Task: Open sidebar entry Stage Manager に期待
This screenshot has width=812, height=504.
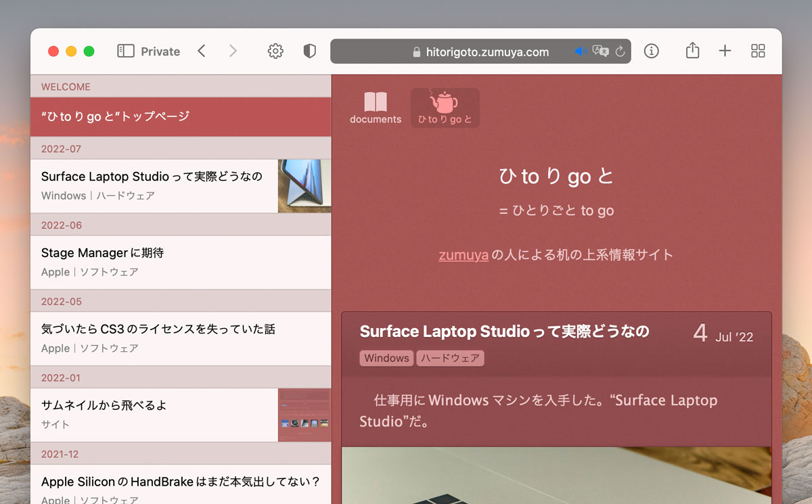Action: (x=181, y=262)
